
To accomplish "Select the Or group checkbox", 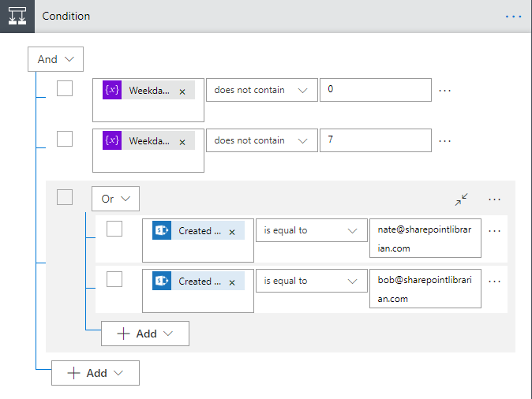I will click(x=65, y=197).
